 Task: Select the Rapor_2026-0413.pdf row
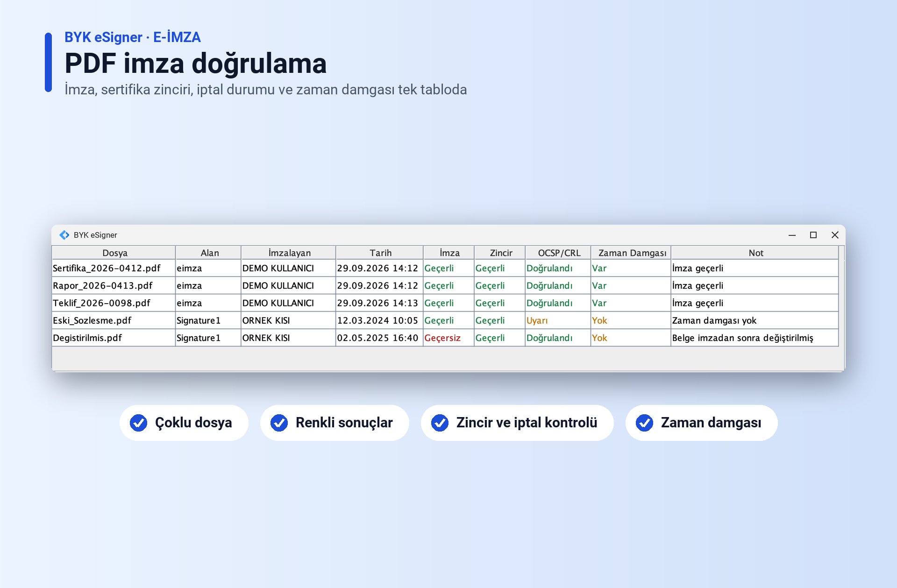click(x=445, y=285)
